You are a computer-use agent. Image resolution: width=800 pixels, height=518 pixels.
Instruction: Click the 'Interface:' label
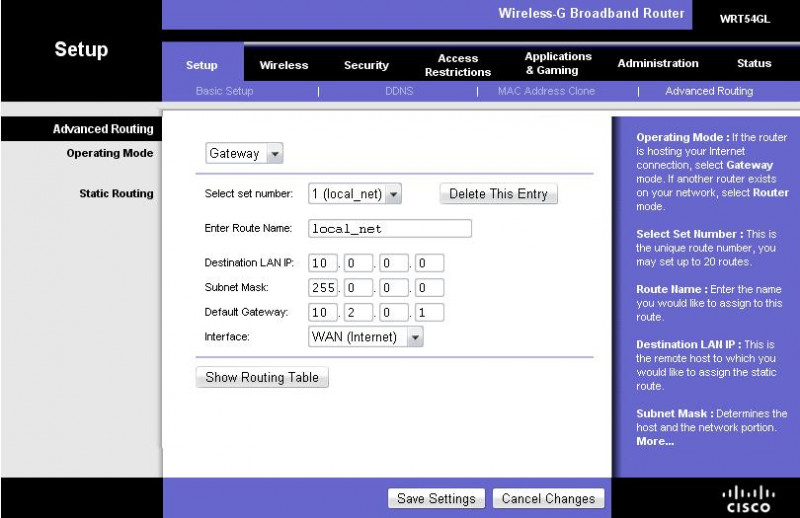coord(227,337)
